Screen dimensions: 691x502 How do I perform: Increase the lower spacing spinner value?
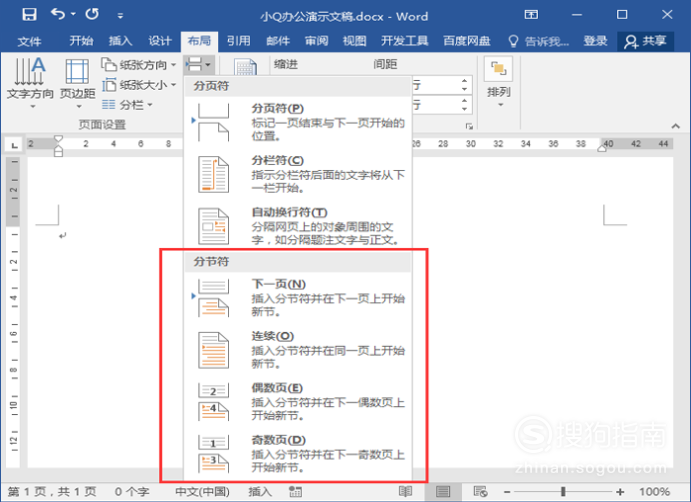[464, 101]
